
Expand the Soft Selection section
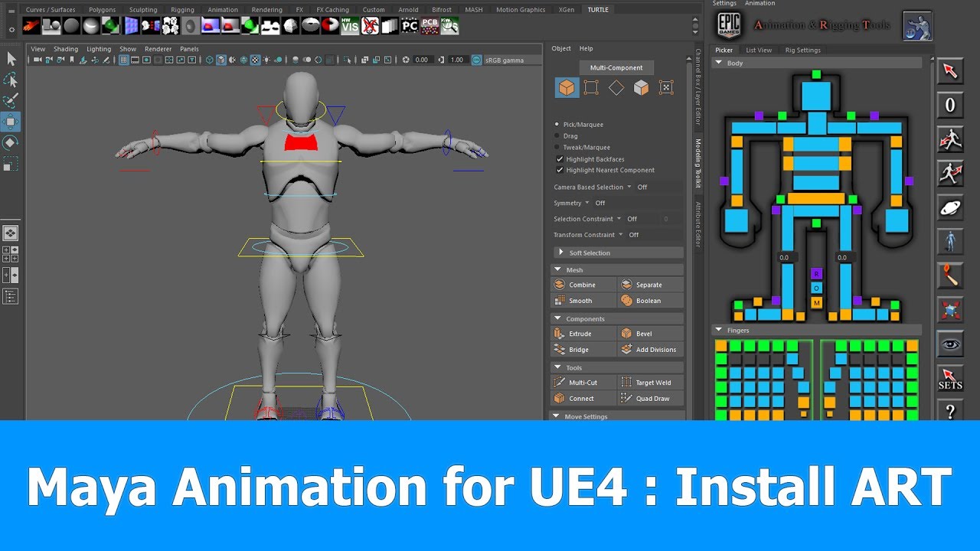pos(617,253)
